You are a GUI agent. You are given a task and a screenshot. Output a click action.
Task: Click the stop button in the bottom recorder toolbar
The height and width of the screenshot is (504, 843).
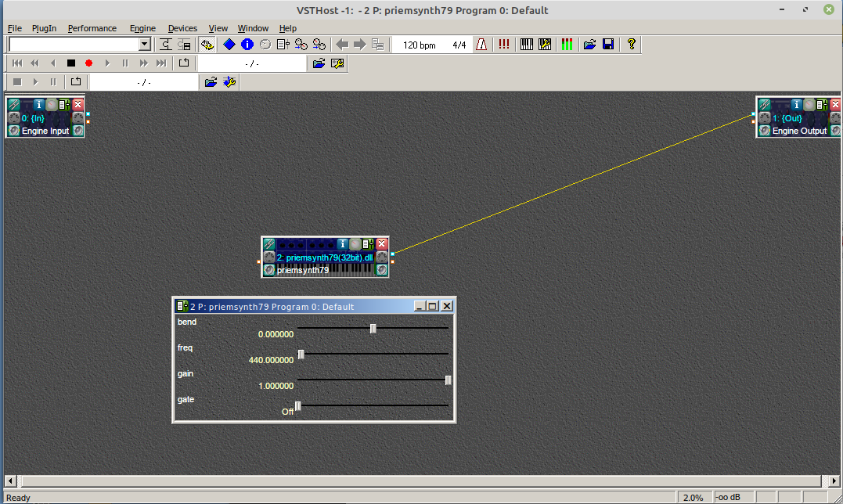(x=17, y=82)
